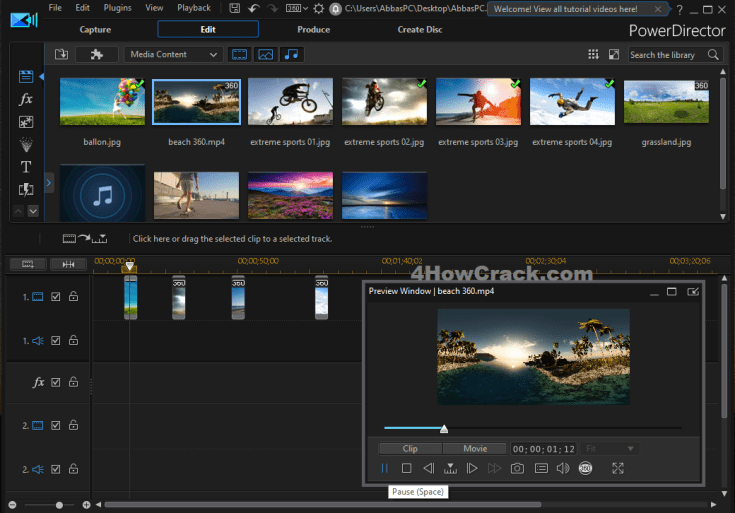Open the Plugins menu

pyautogui.click(x=117, y=8)
